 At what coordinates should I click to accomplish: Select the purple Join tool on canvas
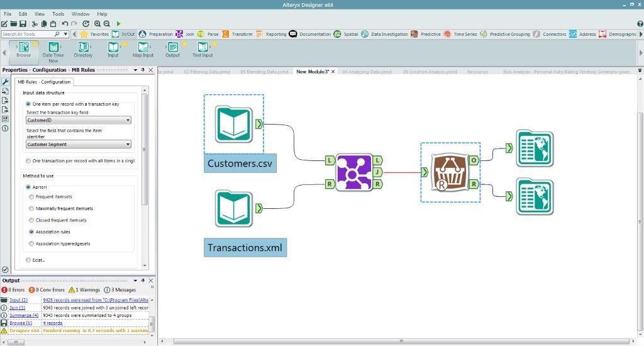click(354, 172)
